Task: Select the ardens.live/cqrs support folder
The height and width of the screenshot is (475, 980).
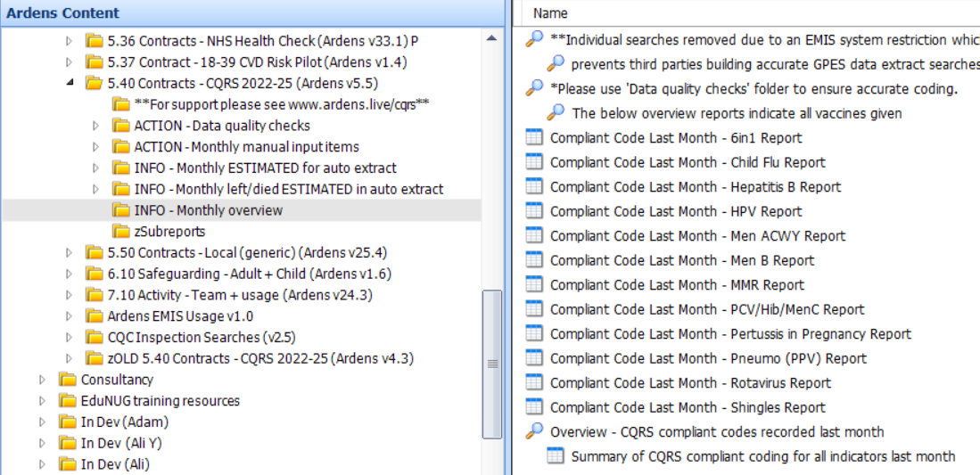Action: (281, 104)
